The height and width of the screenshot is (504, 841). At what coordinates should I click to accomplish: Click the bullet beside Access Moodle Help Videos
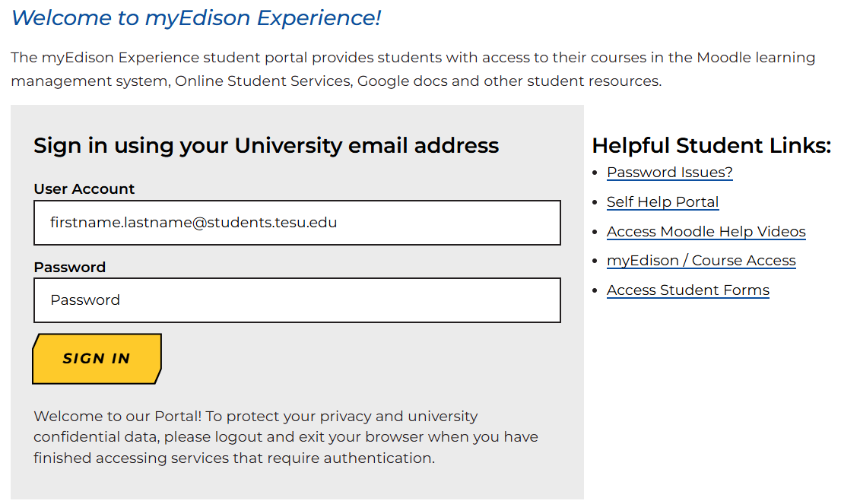595,233
